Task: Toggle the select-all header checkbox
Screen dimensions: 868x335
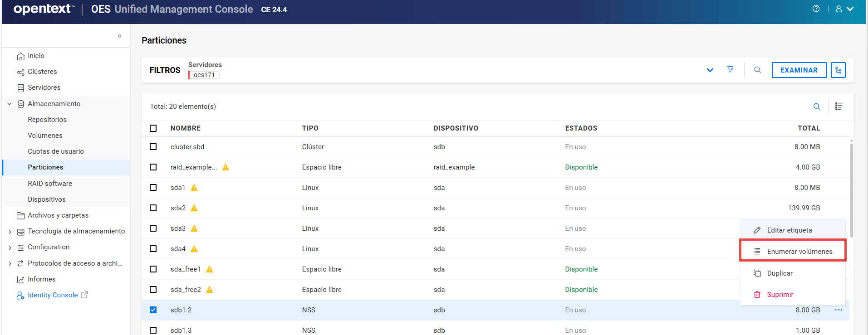Action: tap(153, 128)
